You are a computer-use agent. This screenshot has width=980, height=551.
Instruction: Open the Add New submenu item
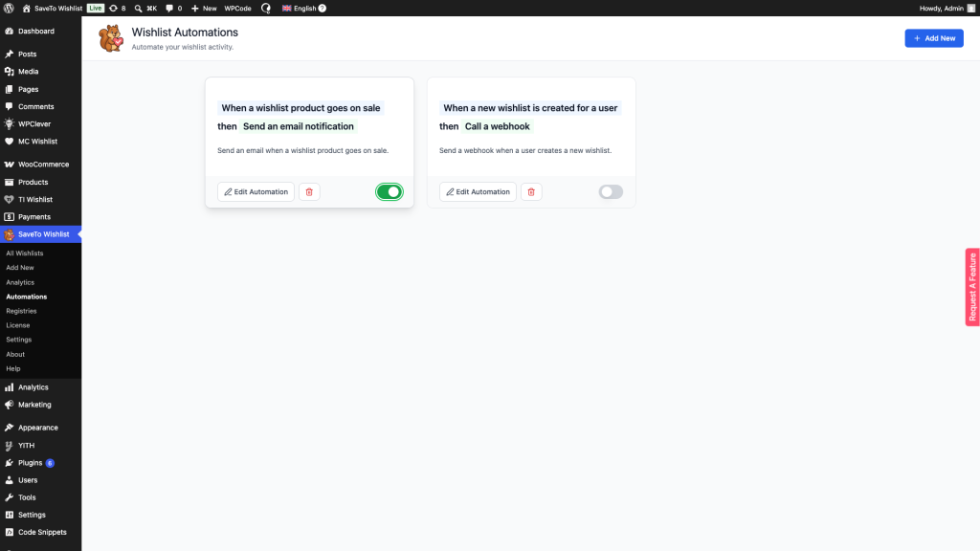(x=20, y=268)
